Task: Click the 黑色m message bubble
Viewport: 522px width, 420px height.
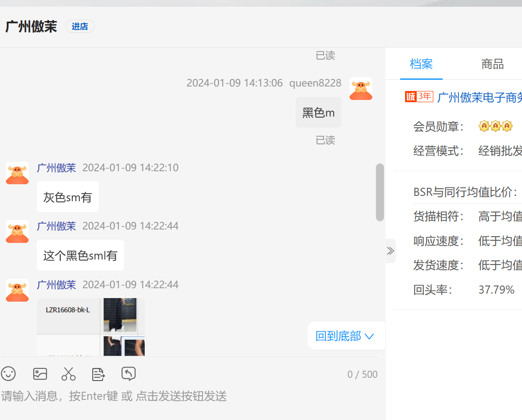Action: tap(318, 113)
